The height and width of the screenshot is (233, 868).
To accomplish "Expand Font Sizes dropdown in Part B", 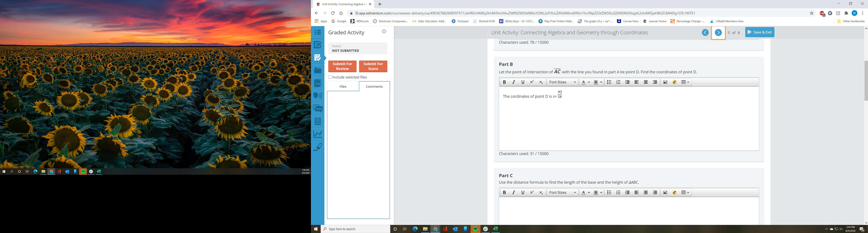I will click(562, 82).
